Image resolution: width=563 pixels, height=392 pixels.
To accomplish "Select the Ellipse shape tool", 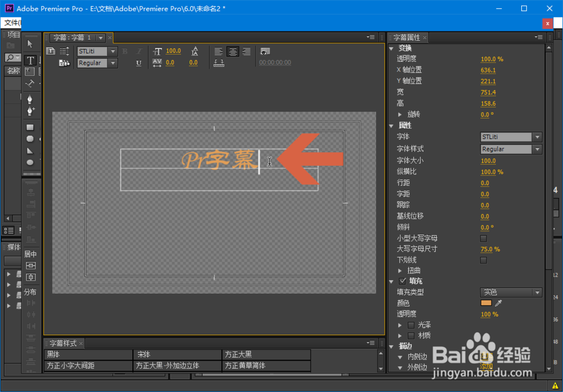I will [x=30, y=163].
